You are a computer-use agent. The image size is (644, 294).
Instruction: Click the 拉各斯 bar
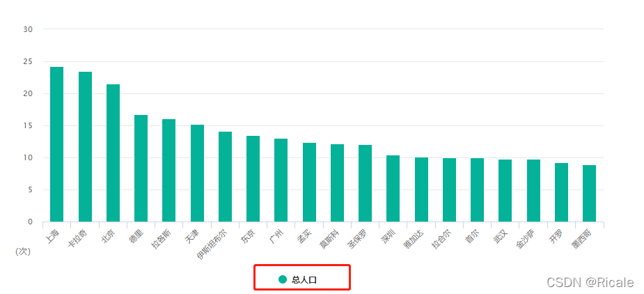(168, 171)
